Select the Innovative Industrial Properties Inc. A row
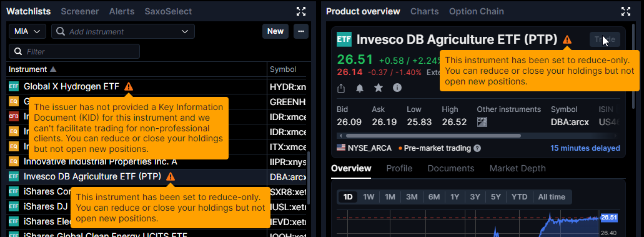Viewport: 644px width, 237px height. (x=156, y=161)
